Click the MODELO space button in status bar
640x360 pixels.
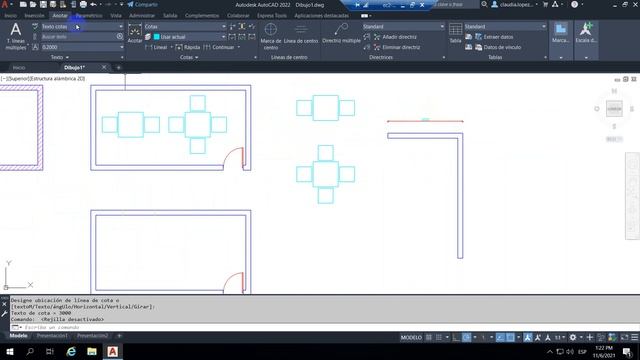pyautogui.click(x=411, y=338)
